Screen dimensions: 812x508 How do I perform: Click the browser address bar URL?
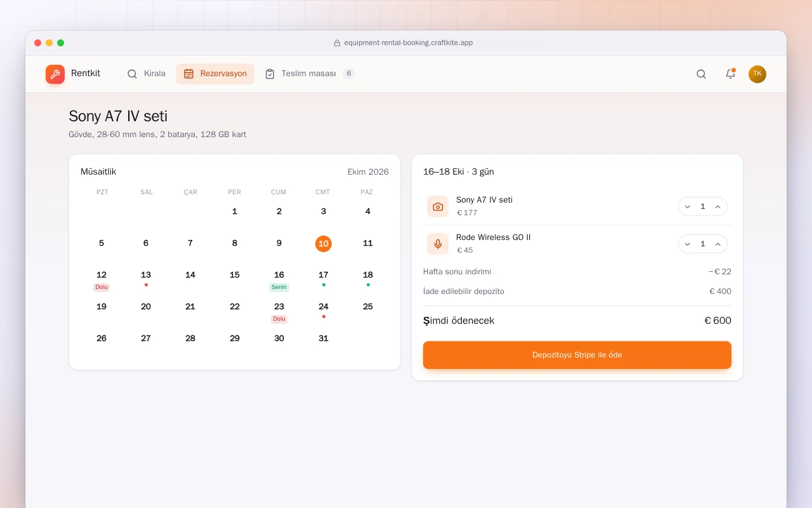click(409, 43)
